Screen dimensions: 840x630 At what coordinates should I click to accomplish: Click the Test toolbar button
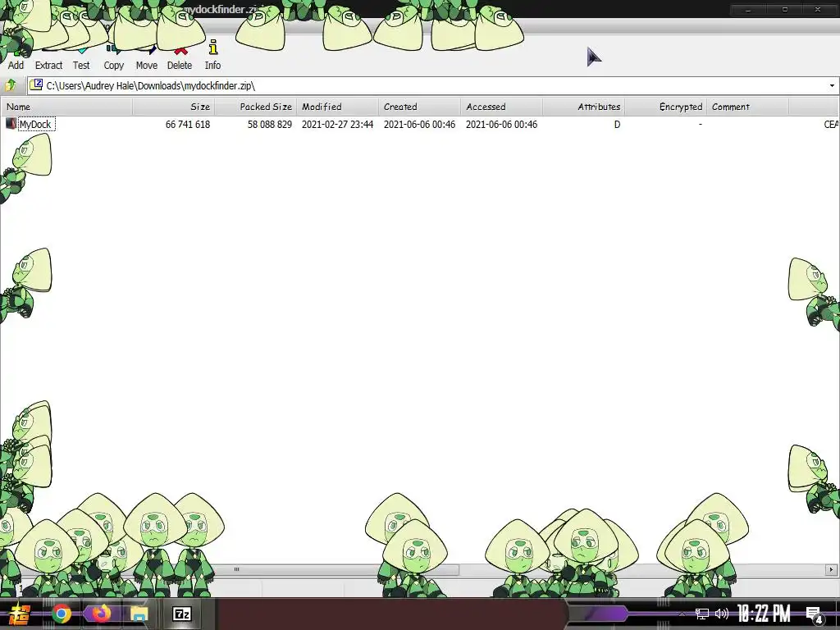[x=81, y=58]
